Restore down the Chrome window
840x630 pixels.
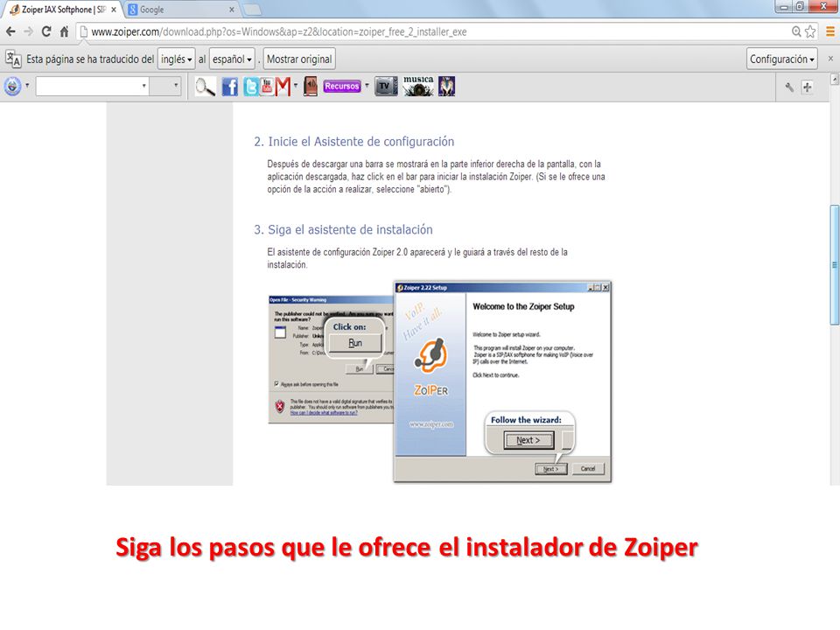pyautogui.click(x=801, y=6)
